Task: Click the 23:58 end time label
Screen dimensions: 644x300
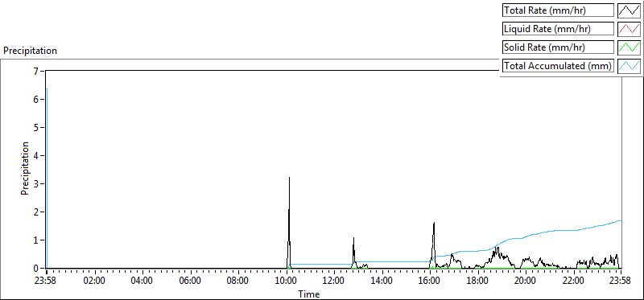Action: click(620, 282)
